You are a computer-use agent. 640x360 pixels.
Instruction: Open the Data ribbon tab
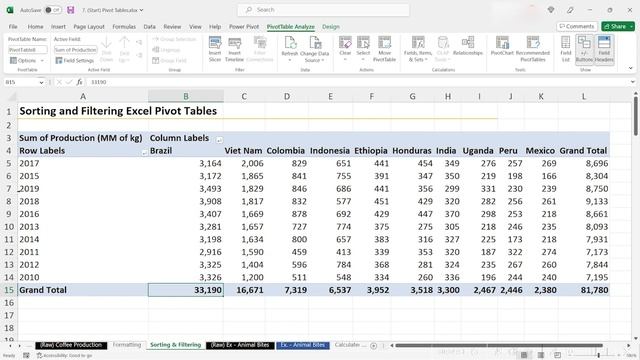[149, 27]
